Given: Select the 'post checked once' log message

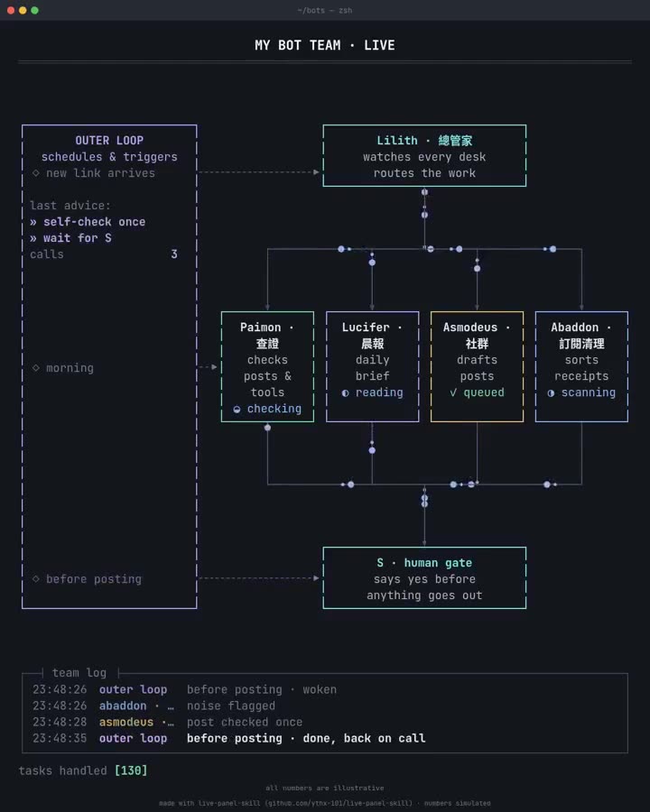Looking at the screenshot, I should (x=245, y=722).
